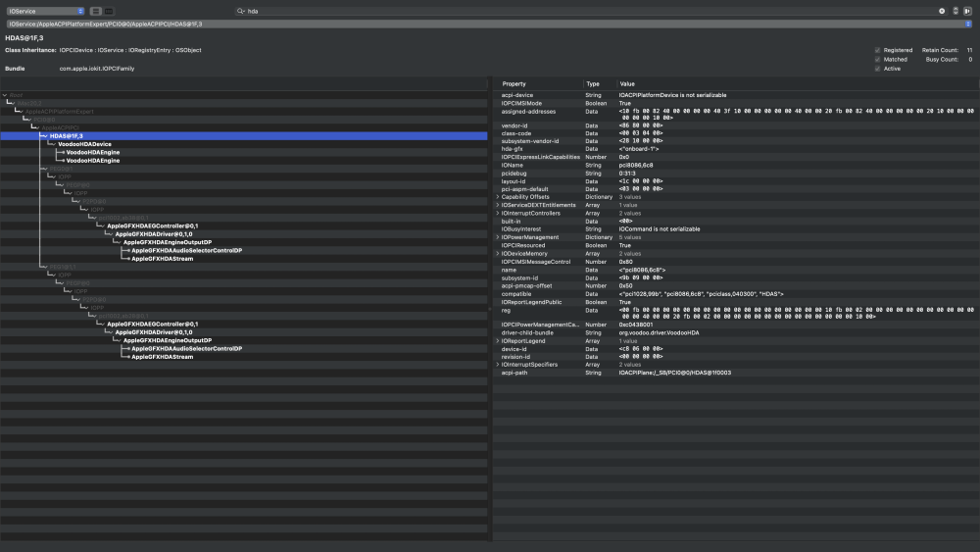The height and width of the screenshot is (552, 980).
Task: Sort by the Value column header
Action: [798, 83]
